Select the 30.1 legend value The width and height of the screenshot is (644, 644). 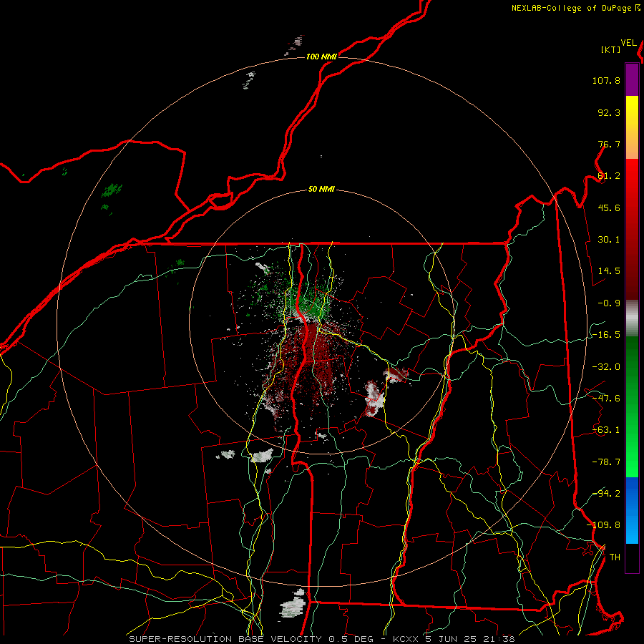click(609, 240)
